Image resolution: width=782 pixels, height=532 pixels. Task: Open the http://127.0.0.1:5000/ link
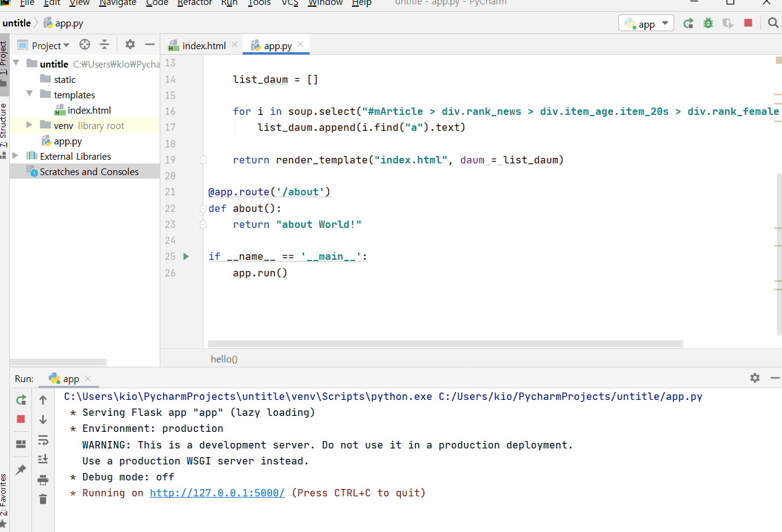tap(217, 493)
